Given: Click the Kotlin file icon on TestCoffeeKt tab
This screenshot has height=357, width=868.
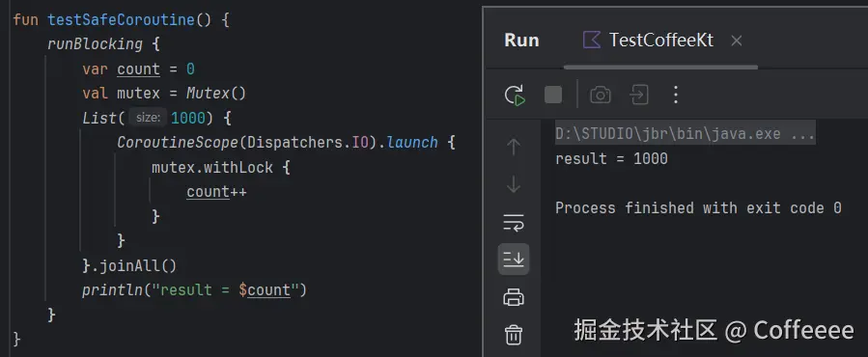Looking at the screenshot, I should coord(592,40).
